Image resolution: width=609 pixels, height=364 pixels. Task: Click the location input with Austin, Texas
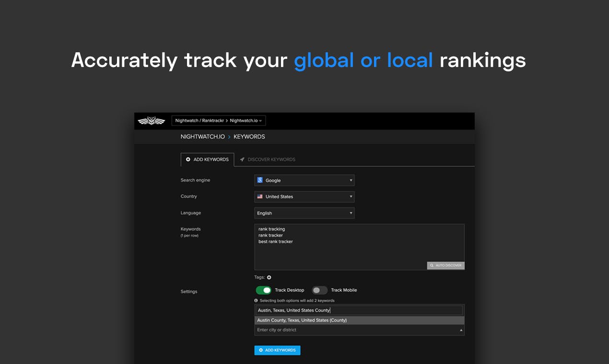pyautogui.click(x=359, y=310)
